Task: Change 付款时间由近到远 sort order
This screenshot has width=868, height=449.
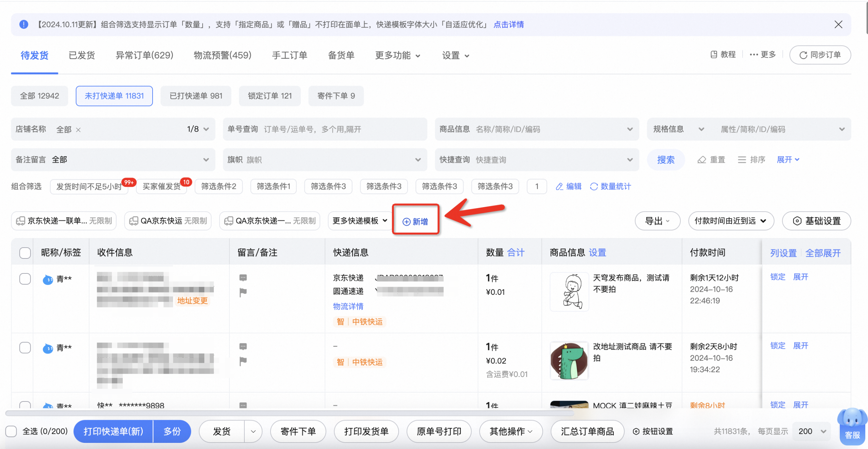Action: pos(731,221)
